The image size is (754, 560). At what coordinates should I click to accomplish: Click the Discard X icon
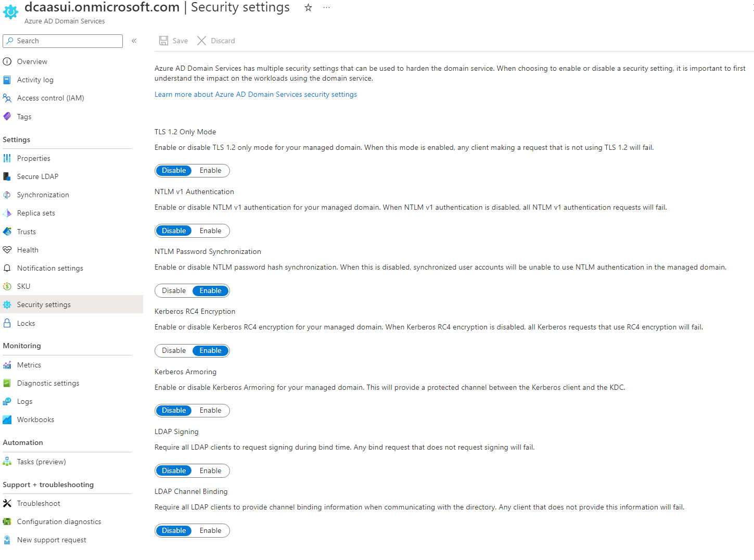pyautogui.click(x=202, y=41)
